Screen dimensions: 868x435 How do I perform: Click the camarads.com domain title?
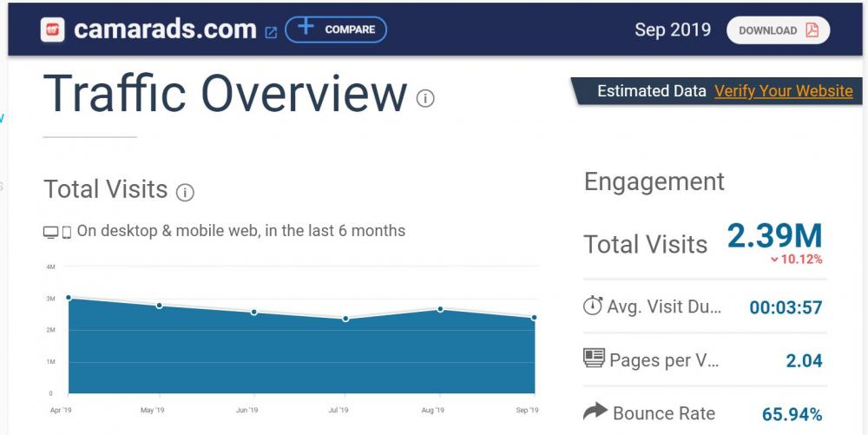click(x=165, y=30)
